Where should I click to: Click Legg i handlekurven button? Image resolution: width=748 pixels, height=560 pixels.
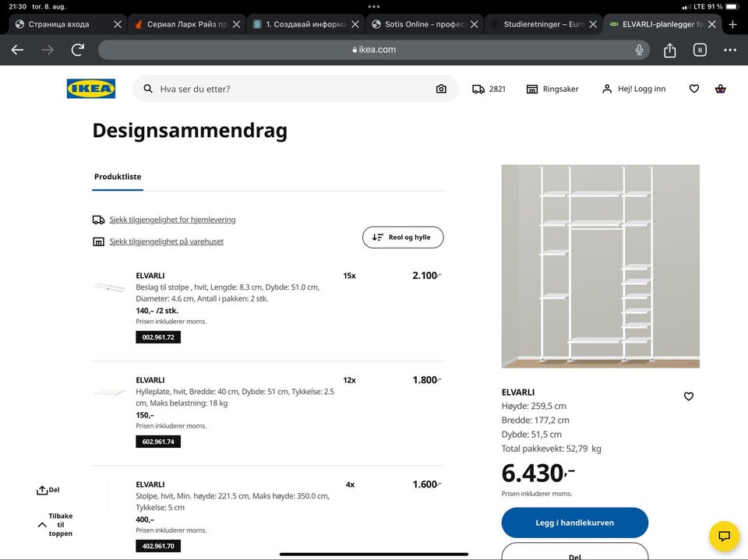tap(575, 523)
